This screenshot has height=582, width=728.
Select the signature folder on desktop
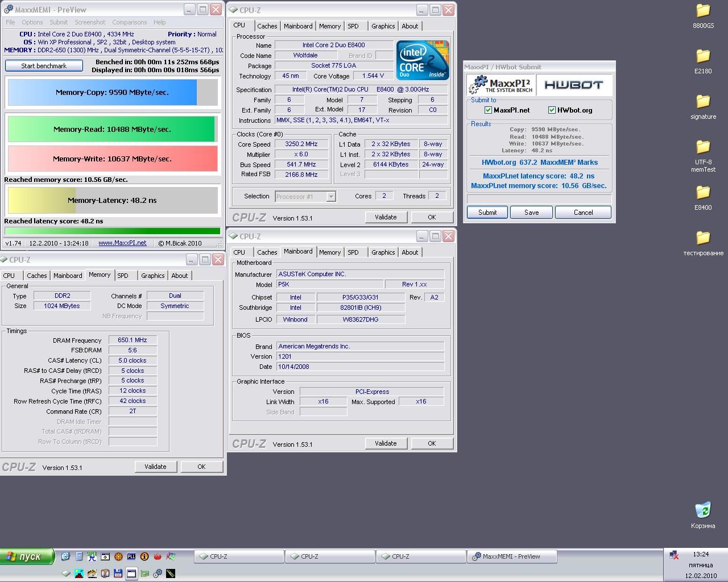pos(703,107)
